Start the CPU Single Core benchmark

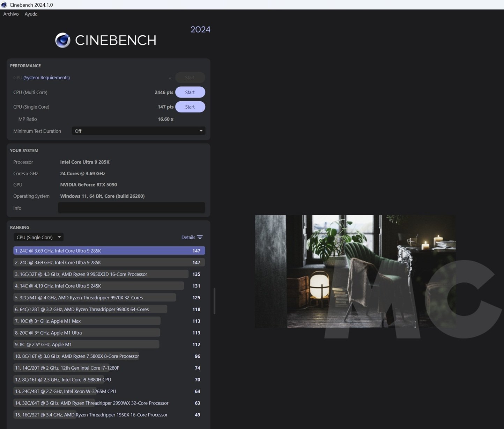click(190, 107)
